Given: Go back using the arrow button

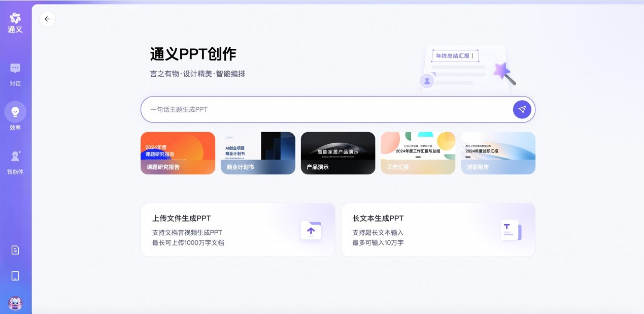Looking at the screenshot, I should point(47,19).
